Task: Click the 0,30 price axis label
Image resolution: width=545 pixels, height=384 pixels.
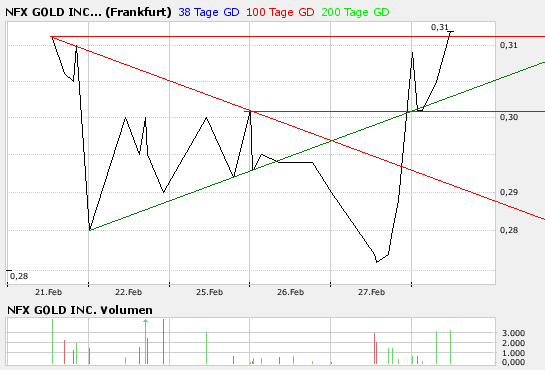Action: pyautogui.click(x=509, y=117)
